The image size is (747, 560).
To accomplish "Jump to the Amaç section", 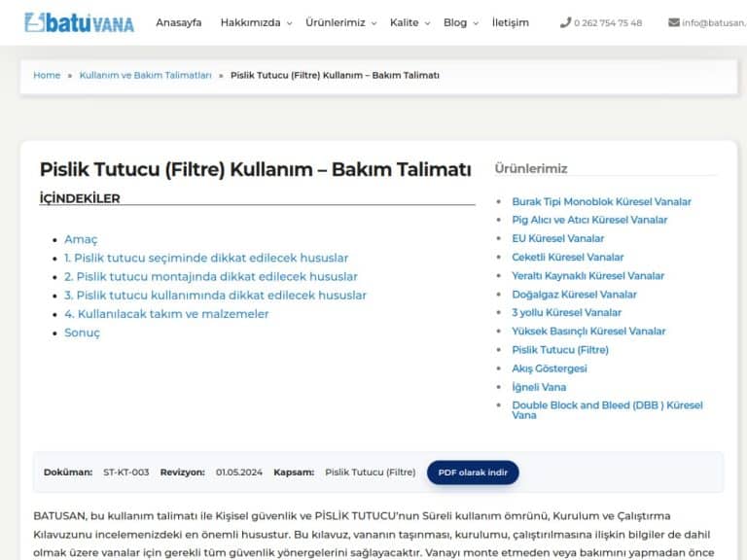I will (x=81, y=239).
